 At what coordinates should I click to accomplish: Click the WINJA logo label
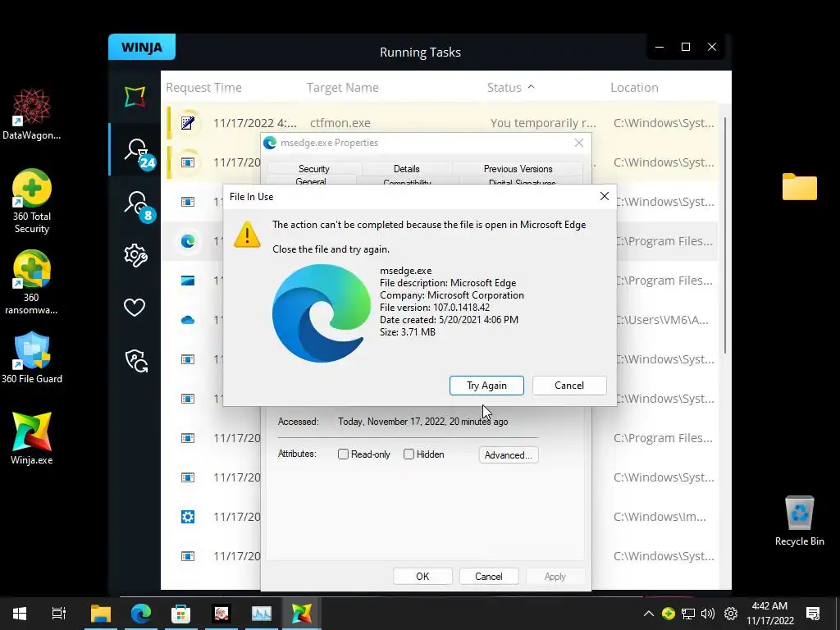click(x=142, y=47)
